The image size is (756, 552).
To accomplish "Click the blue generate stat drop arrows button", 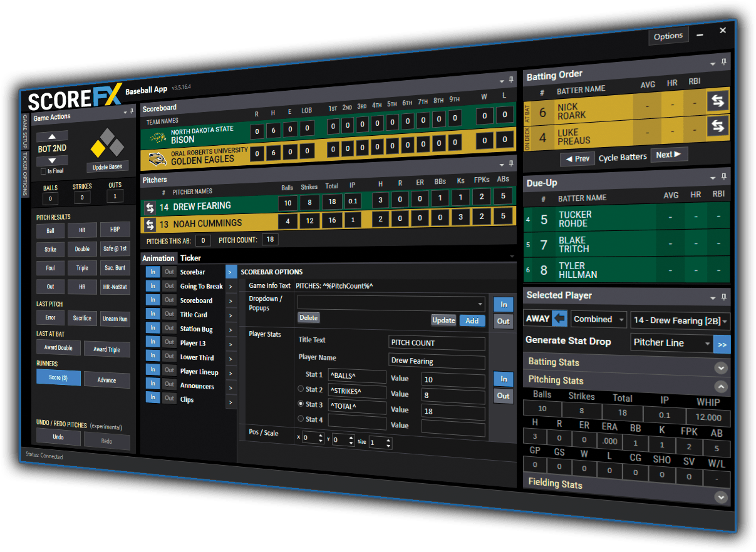I will (722, 344).
